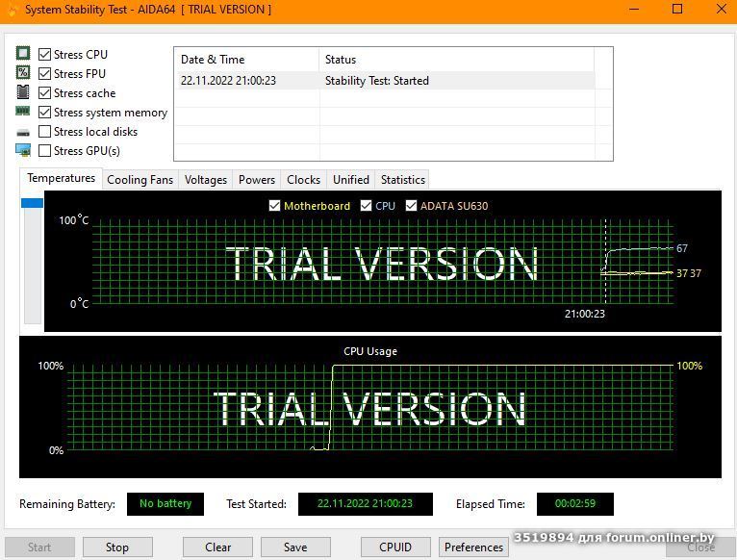Image resolution: width=737 pixels, height=560 pixels.
Task: Click the 21:00:23 marker on temperature graph
Action: pos(585,314)
